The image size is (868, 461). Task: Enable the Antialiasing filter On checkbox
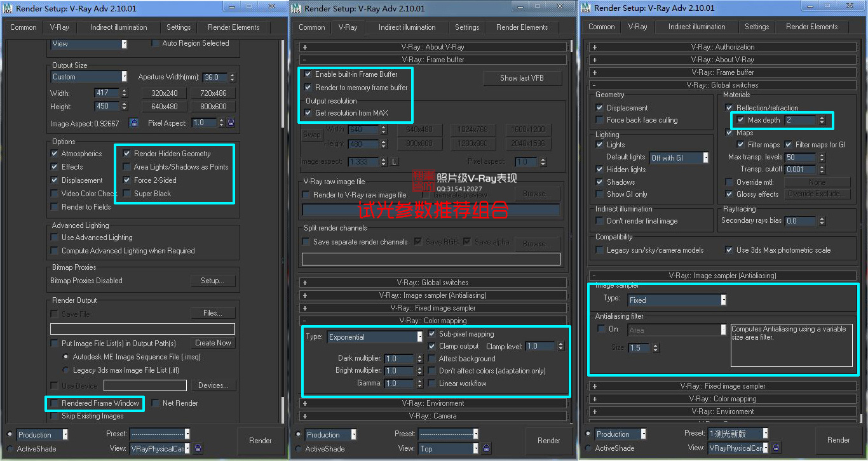pos(601,329)
